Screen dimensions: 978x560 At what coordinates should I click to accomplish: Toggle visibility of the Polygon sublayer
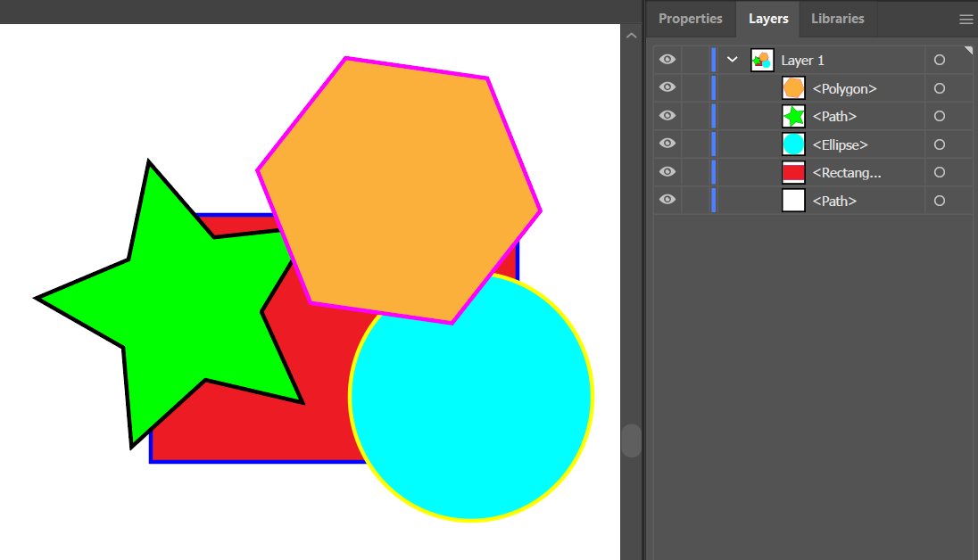667,88
